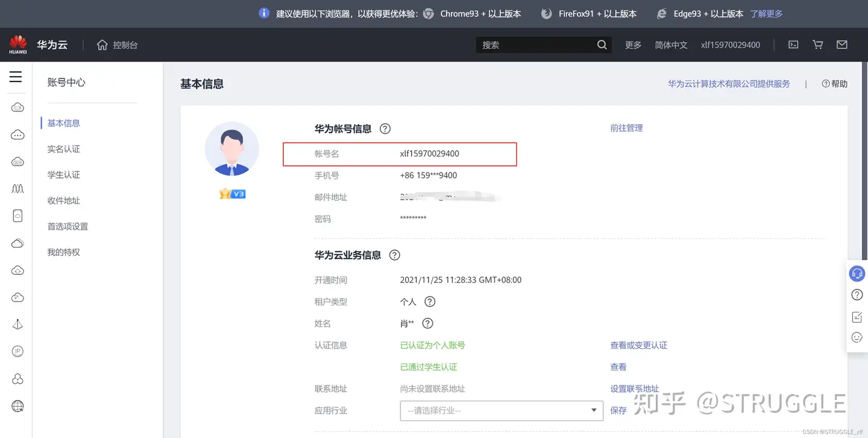868x438 pixels.
Task: Click help icon beside 华为帐号信息
Action: (x=385, y=129)
